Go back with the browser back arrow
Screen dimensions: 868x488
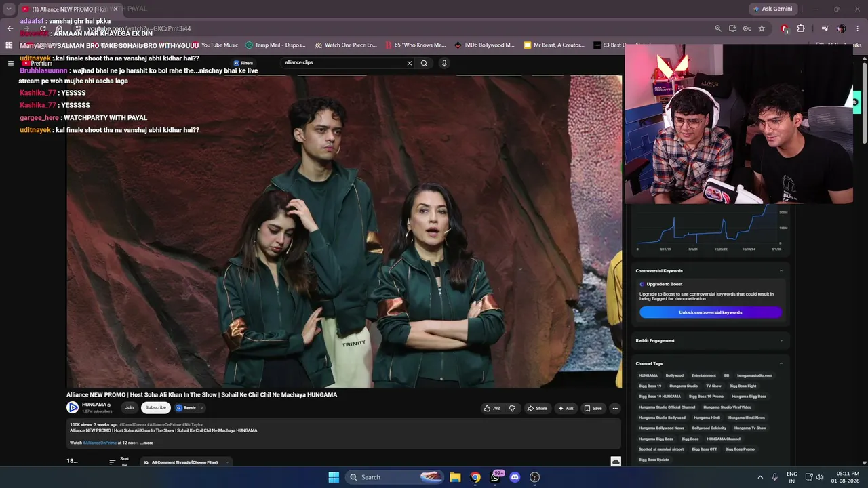10,28
